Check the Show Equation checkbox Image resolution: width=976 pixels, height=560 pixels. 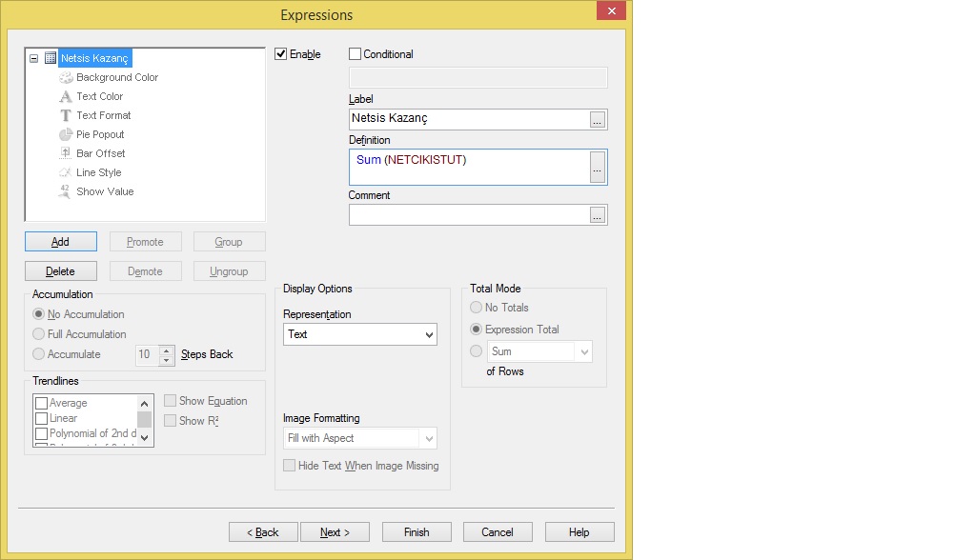coord(170,401)
